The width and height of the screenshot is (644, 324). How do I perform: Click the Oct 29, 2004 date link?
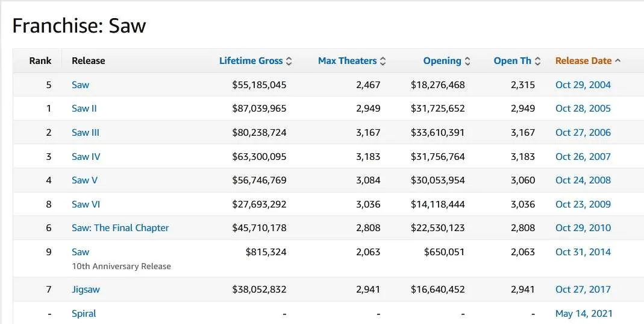click(x=583, y=85)
